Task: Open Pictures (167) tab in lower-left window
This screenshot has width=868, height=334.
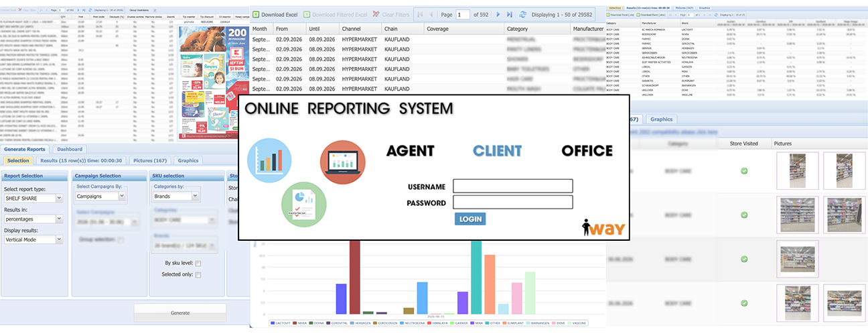Action: coord(150,160)
